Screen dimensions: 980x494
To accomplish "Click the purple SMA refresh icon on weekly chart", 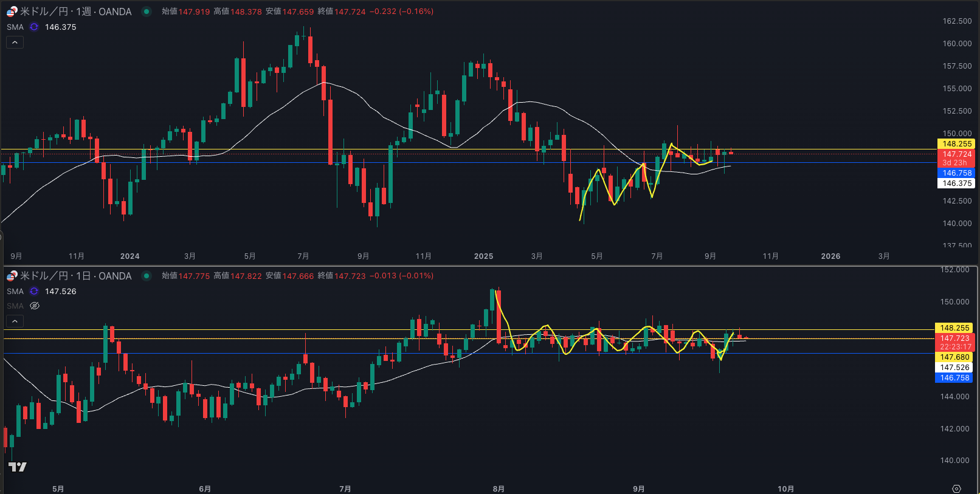I will click(x=34, y=27).
